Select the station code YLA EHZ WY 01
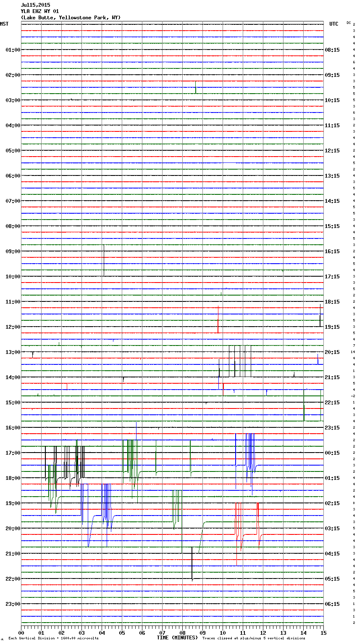 tap(40, 11)
